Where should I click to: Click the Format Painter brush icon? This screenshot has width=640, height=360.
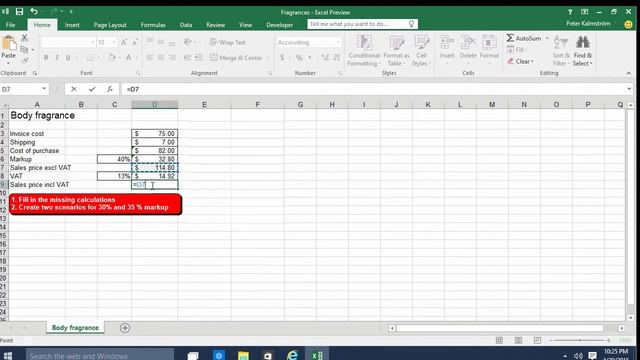coord(25,60)
